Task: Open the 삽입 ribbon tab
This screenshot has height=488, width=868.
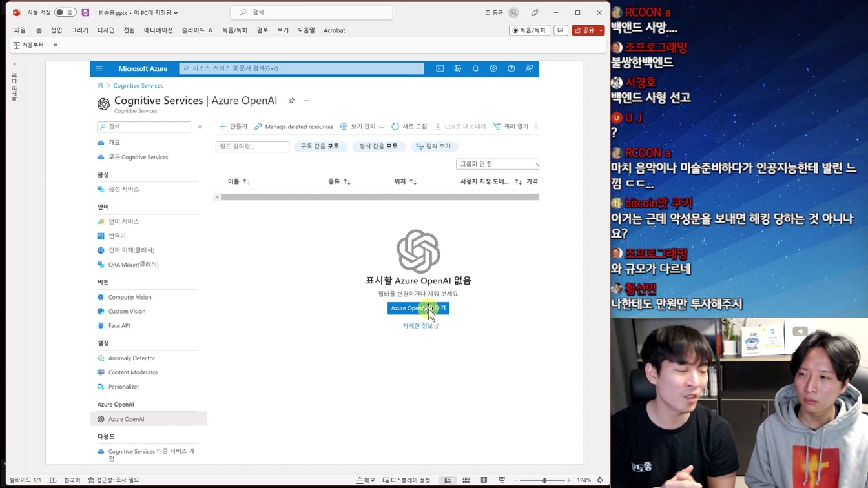Action: pos(56,30)
